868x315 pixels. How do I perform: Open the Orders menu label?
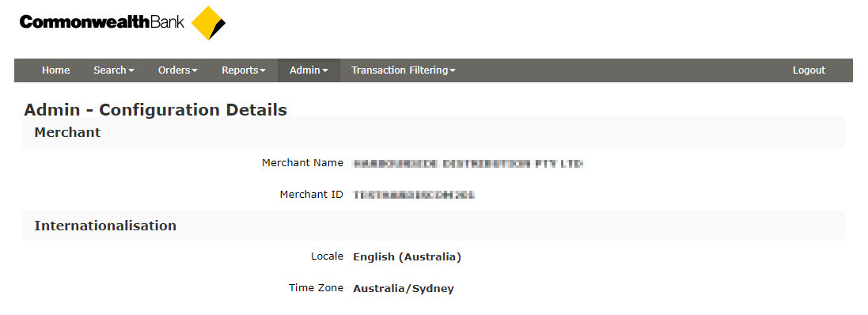pos(174,70)
